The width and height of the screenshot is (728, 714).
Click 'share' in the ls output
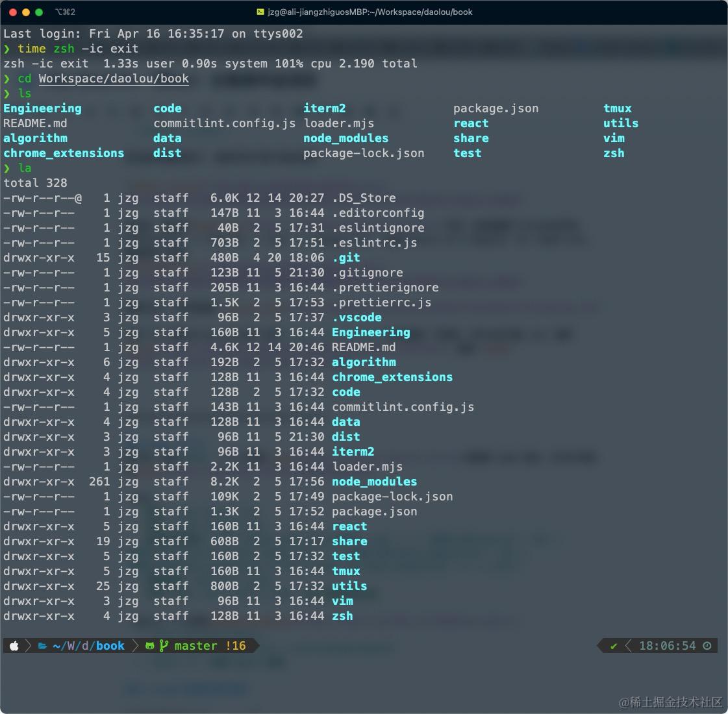click(x=471, y=138)
